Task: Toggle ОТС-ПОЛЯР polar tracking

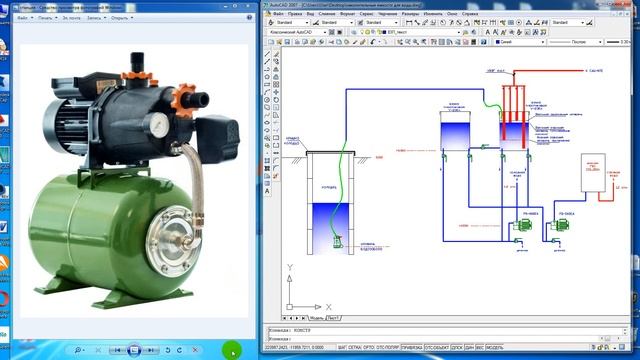Action: (387, 347)
